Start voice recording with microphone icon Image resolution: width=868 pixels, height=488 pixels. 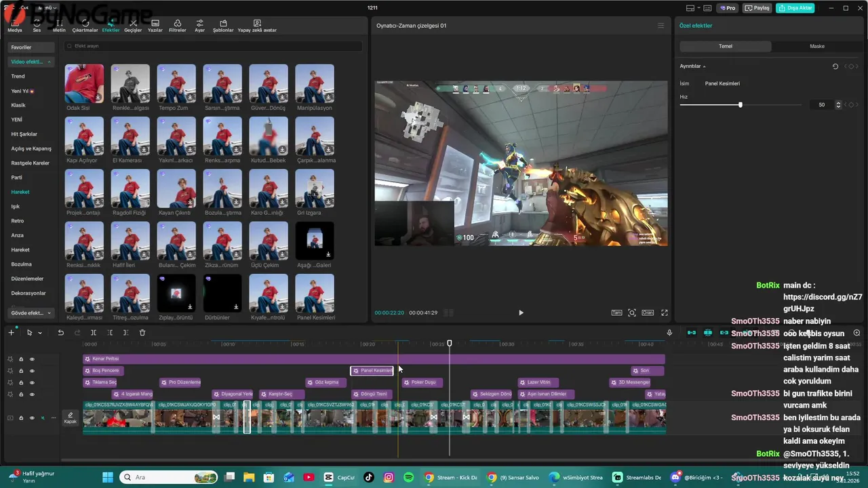(x=669, y=333)
